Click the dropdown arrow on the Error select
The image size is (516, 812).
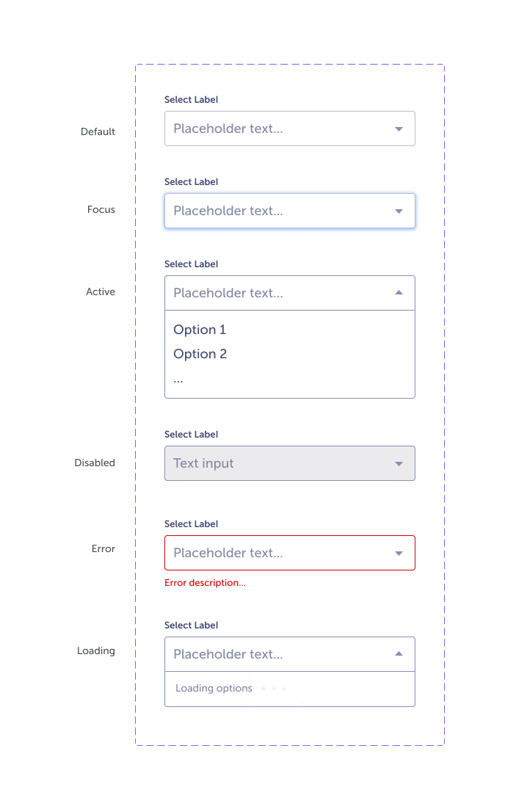coord(399,553)
